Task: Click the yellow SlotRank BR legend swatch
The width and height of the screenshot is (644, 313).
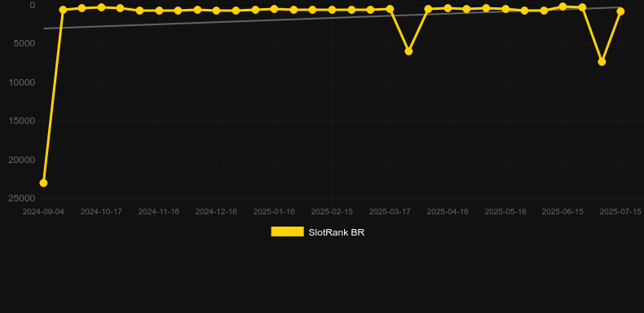Action: click(288, 231)
